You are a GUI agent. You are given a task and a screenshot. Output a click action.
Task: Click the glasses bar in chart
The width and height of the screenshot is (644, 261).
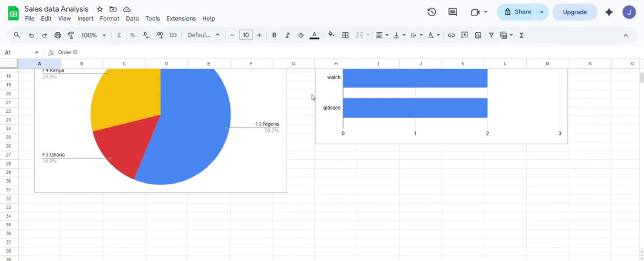coord(415,108)
